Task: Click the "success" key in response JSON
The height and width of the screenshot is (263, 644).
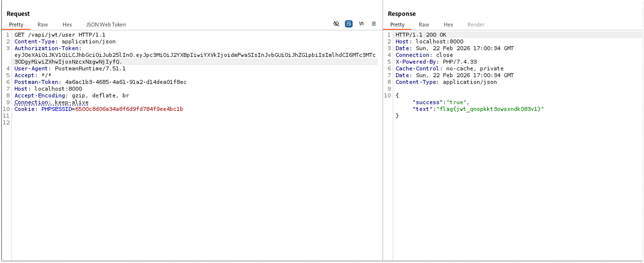Action: (427, 102)
